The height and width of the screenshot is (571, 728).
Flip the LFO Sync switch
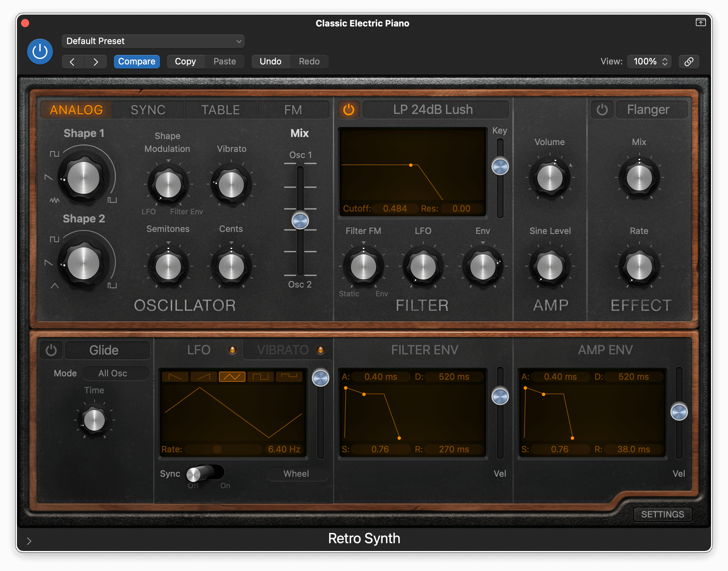[205, 473]
